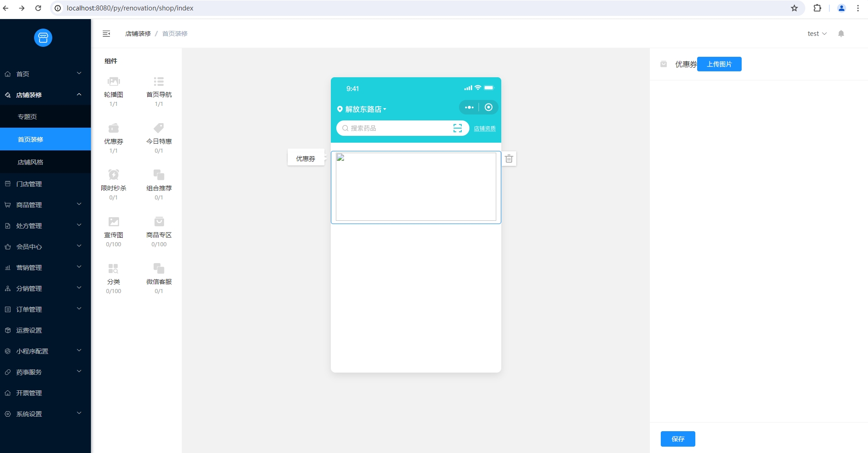Expand the 订单管理 sidebar menu
This screenshot has width=868, height=453.
pyautogui.click(x=45, y=309)
